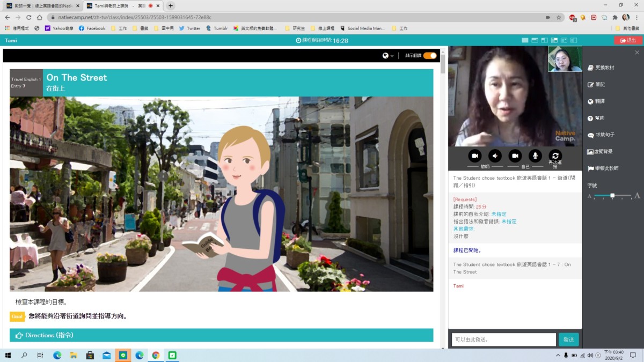The width and height of the screenshot is (644, 362).
Task: Open the globe language dropdown
Action: point(387,56)
